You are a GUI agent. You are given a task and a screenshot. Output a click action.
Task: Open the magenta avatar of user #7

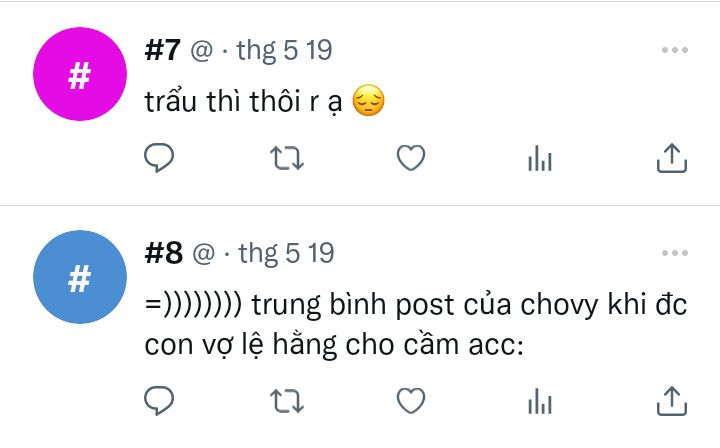click(x=80, y=74)
